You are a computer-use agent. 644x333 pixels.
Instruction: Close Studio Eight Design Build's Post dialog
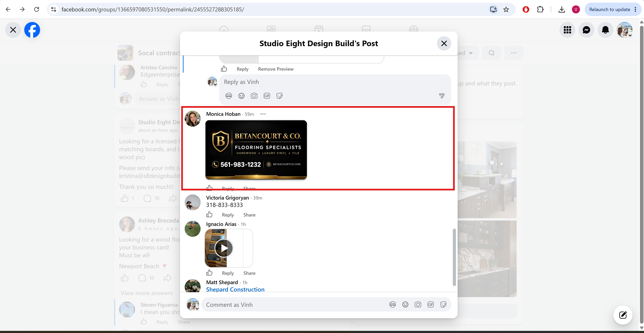[x=444, y=43]
